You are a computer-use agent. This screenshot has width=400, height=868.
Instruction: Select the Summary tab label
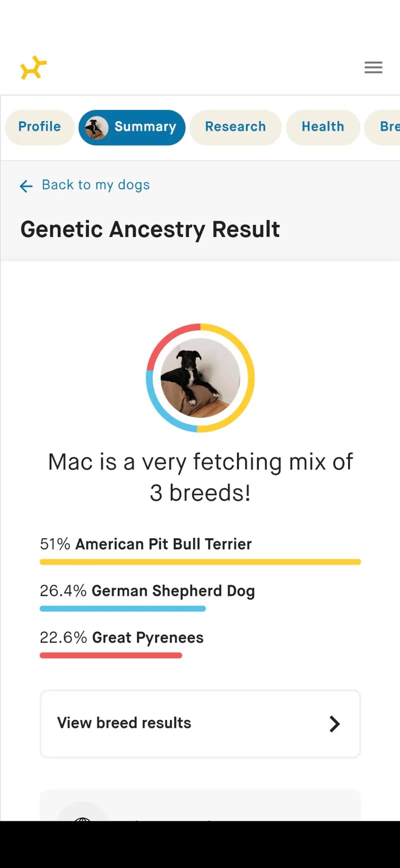pyautogui.click(x=145, y=127)
